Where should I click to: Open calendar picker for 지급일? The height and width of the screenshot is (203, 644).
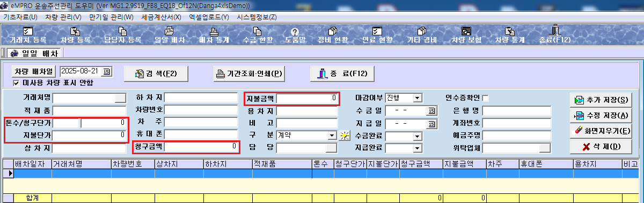click(x=431, y=124)
